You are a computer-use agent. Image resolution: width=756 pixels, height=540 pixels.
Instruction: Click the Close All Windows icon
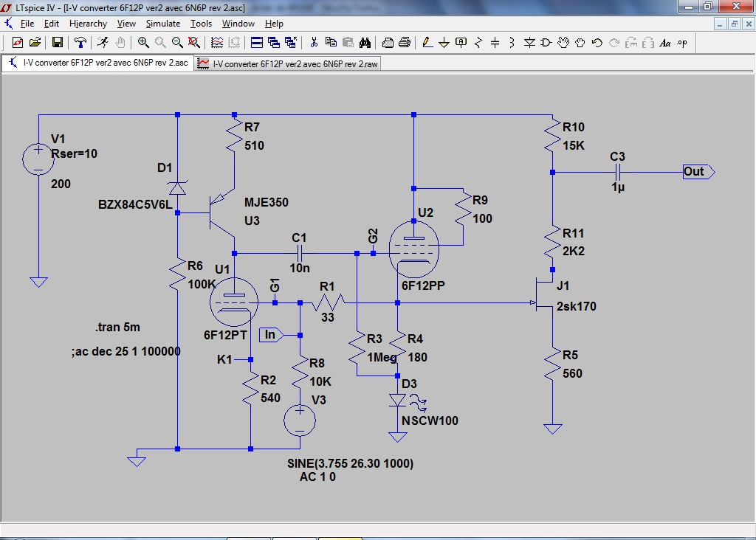pos(291,43)
